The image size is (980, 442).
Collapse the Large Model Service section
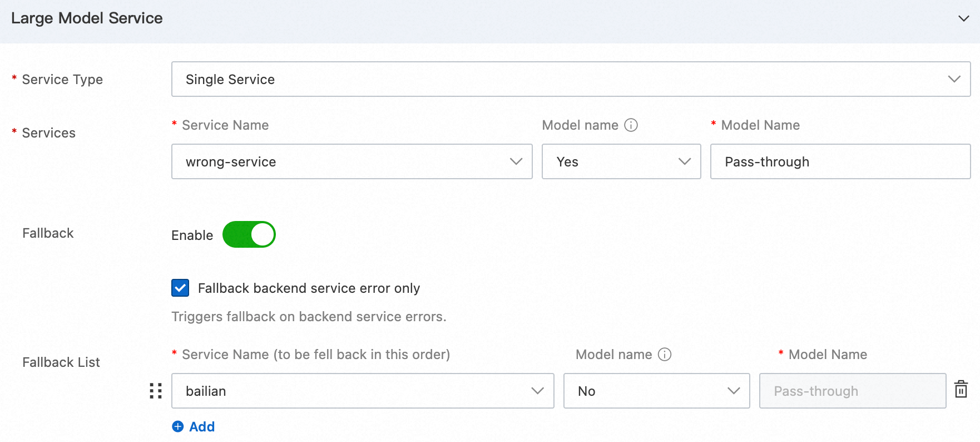[x=964, y=18]
